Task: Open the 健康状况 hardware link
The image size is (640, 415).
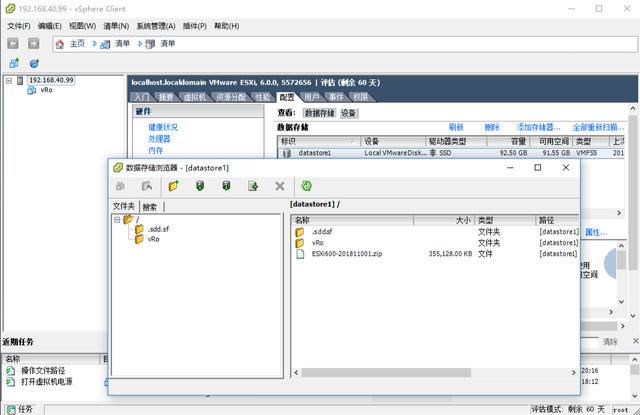Action: [163, 127]
